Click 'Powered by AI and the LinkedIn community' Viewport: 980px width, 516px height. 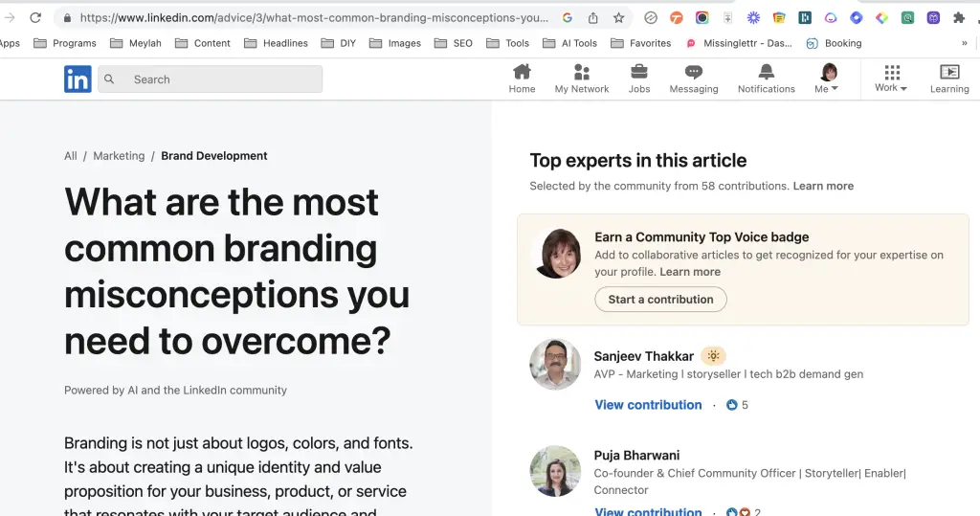[176, 391]
